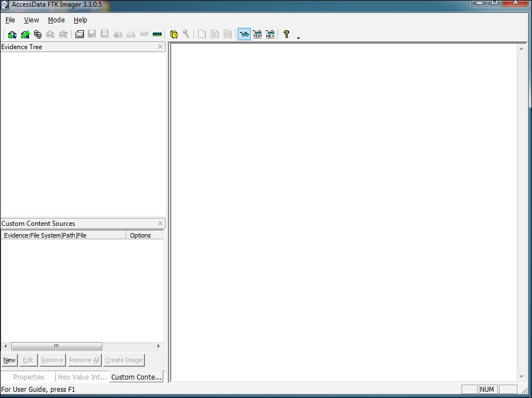Click the Remove All Evidence Items icon
This screenshot has height=398, width=532.
point(63,34)
